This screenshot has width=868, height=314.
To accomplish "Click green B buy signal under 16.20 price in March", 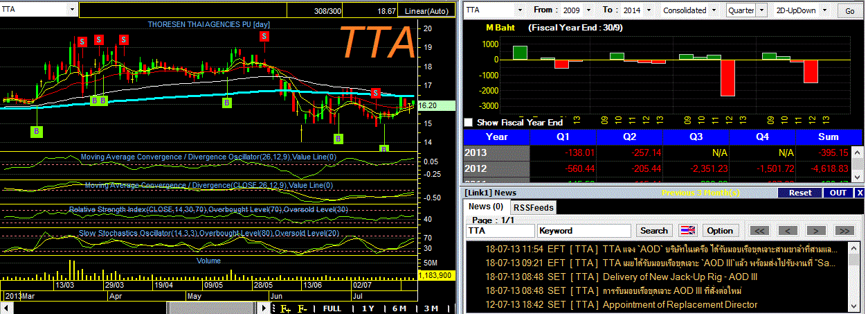I will (37, 130).
